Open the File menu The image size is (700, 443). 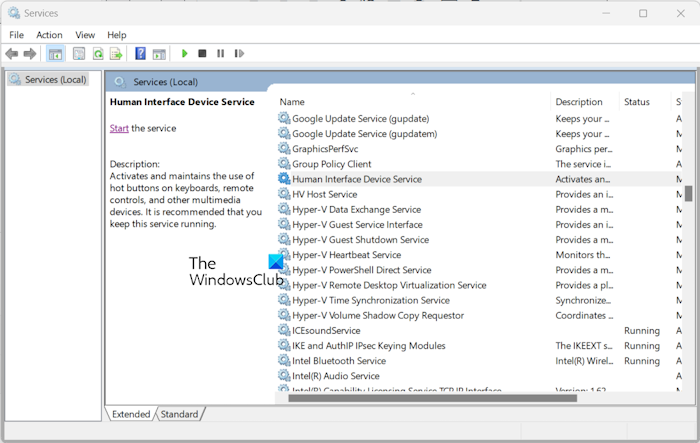coord(17,35)
